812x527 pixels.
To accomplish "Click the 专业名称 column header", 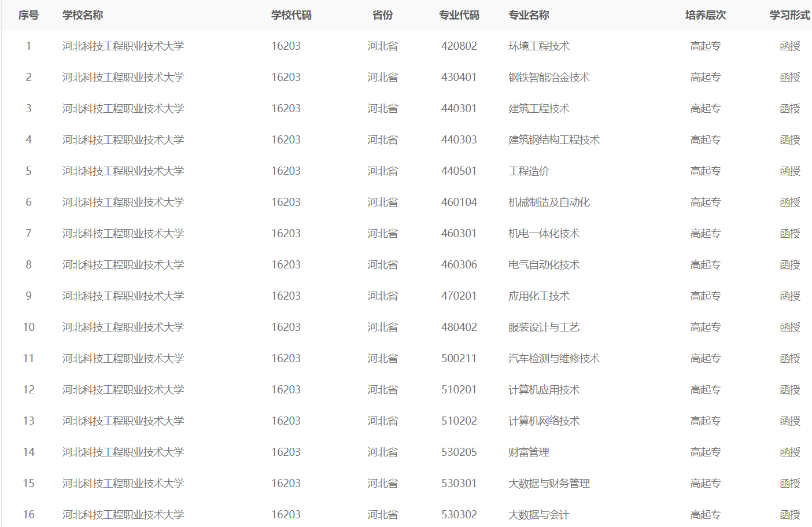I will click(x=529, y=15).
